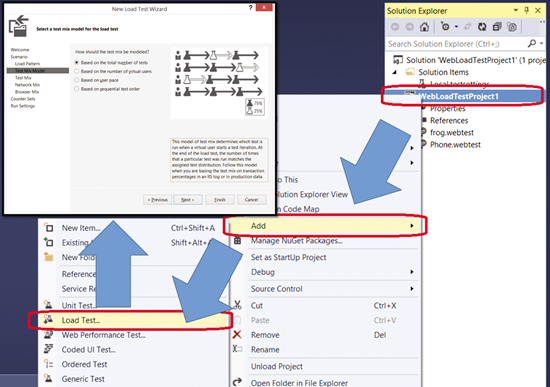Expand the Add submenu arrow
550x387 pixels.
(x=412, y=226)
